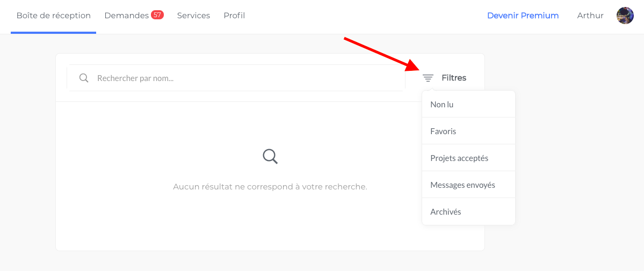Screen dimensions: 644x271
Task: Choose the Favoris filter option
Action: 468,131
